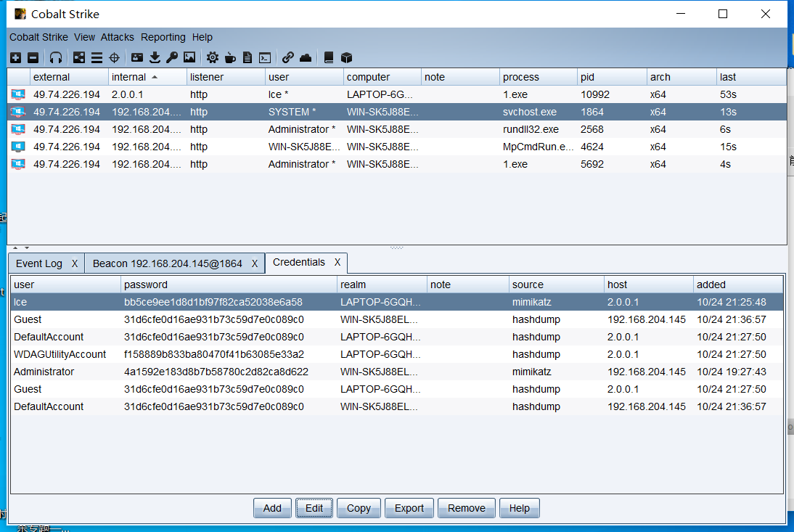This screenshot has height=532, width=794.
Task: Click the Copy button
Action: (x=359, y=508)
